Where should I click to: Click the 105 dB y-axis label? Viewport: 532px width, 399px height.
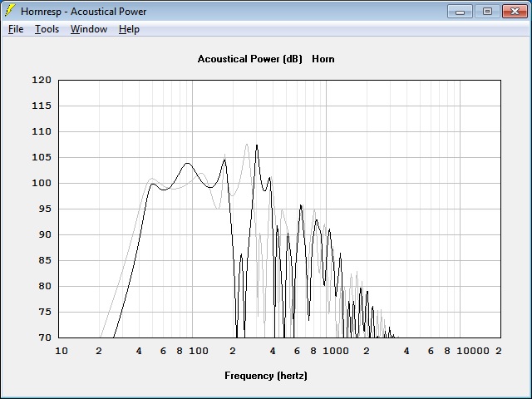tap(42, 157)
